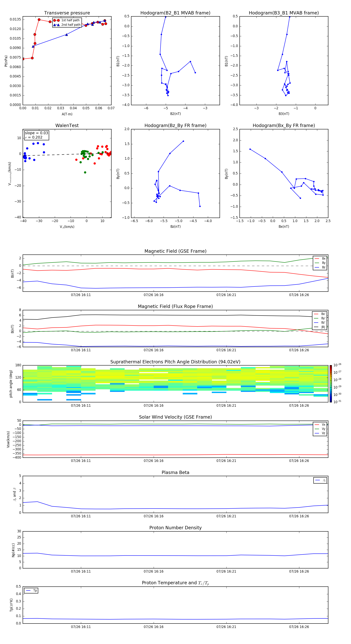Click the Bx' legend entry in Flux Rope plot

coord(320,314)
